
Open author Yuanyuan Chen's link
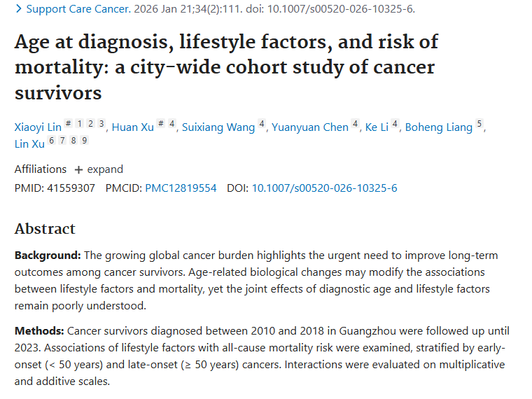[x=309, y=127]
